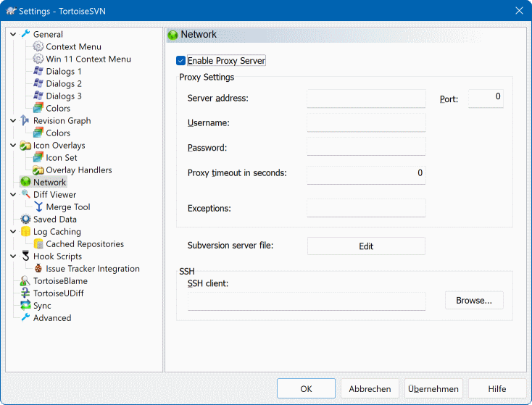The height and width of the screenshot is (405, 532).
Task: Click the TortoiseUDiff icon
Action: [25, 293]
